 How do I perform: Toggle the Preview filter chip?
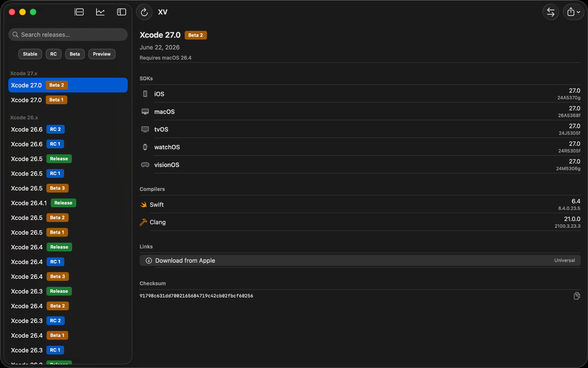[x=102, y=54]
